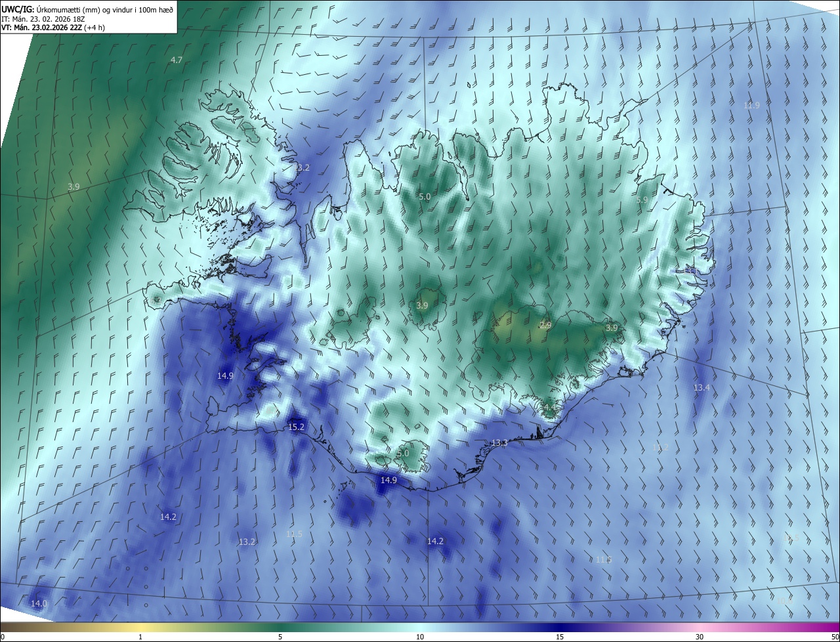Click the initial time line 'IT: Mán. 23. 02. 2026 18Z'
This screenshot has width=840, height=642.
point(44,18)
